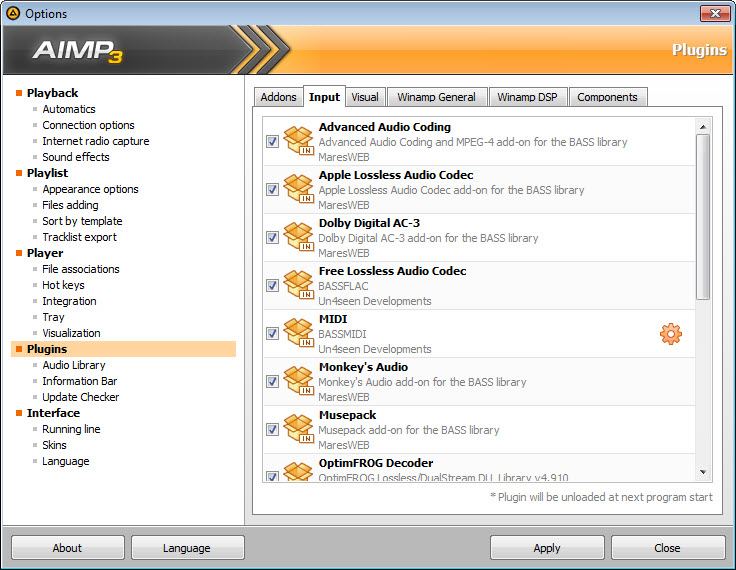
Task: Open Automatics settings
Action: [69, 109]
